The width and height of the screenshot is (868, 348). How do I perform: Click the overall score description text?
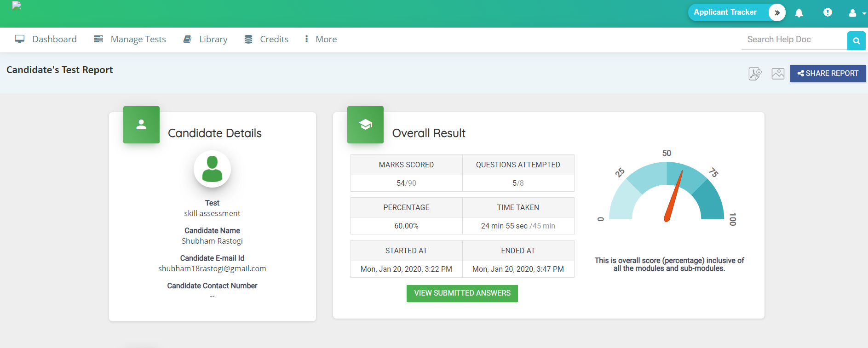click(669, 264)
